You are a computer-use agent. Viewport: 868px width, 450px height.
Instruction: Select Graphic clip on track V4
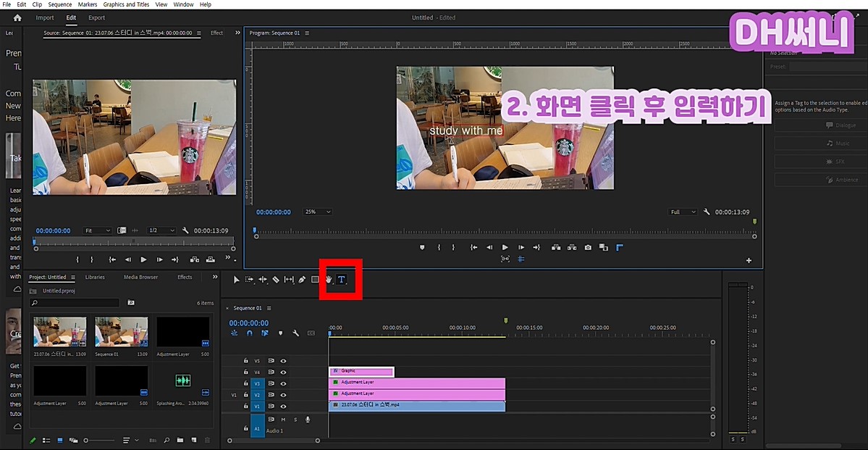point(361,371)
